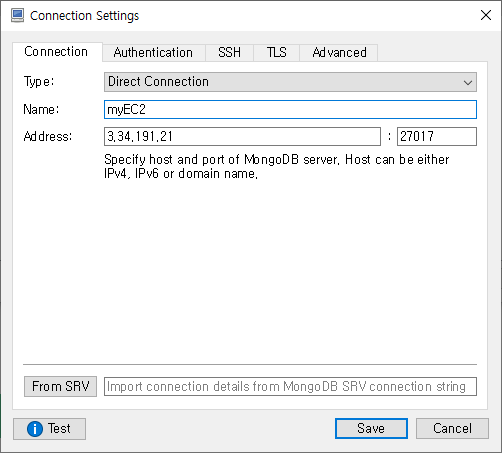Open the Authentication tab
This screenshot has width=502, height=453.
pos(153,53)
